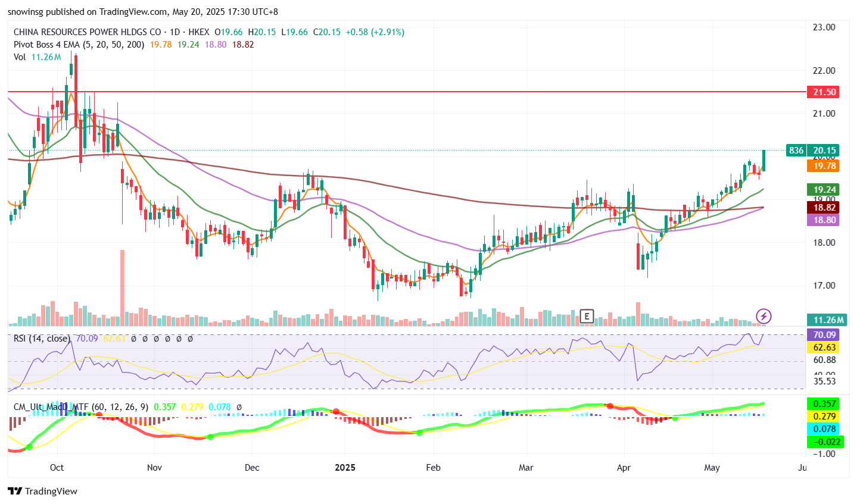
Task: Click the 'Vol' indicator legend label
Action: tap(20, 57)
